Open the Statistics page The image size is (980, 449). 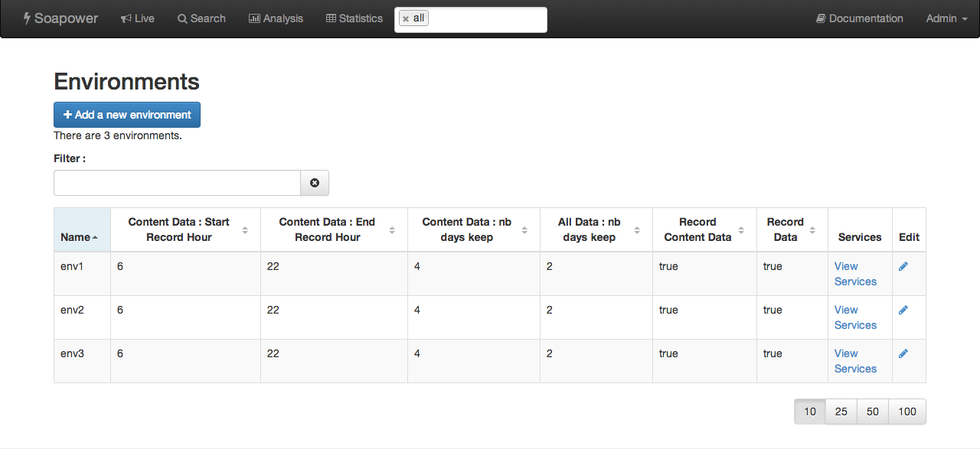pos(354,18)
